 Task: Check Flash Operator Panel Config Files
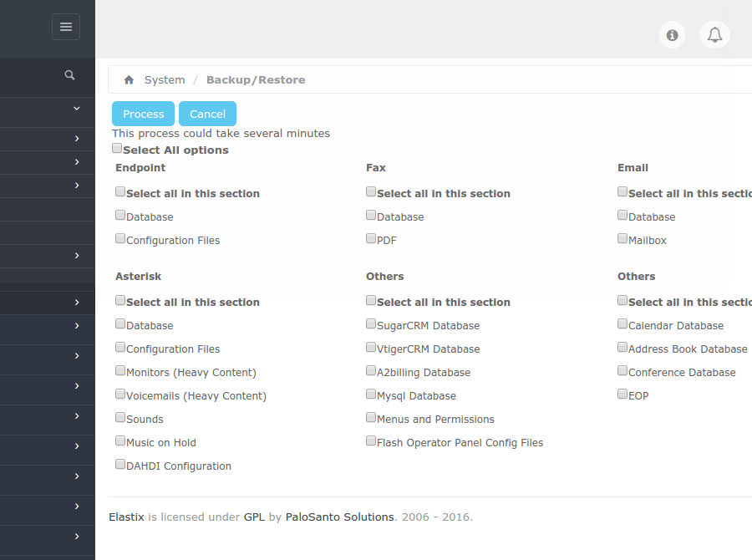[371, 441]
